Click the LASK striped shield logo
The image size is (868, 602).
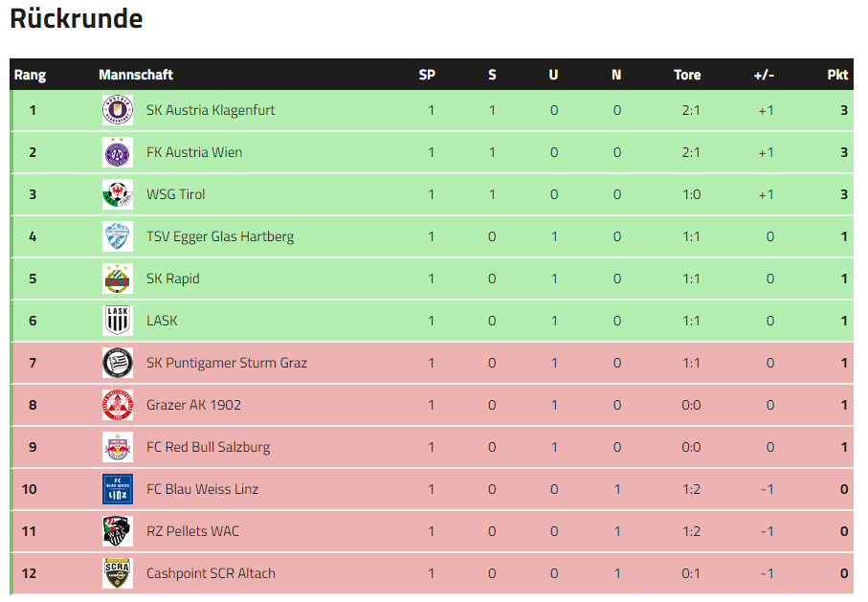pos(118,320)
